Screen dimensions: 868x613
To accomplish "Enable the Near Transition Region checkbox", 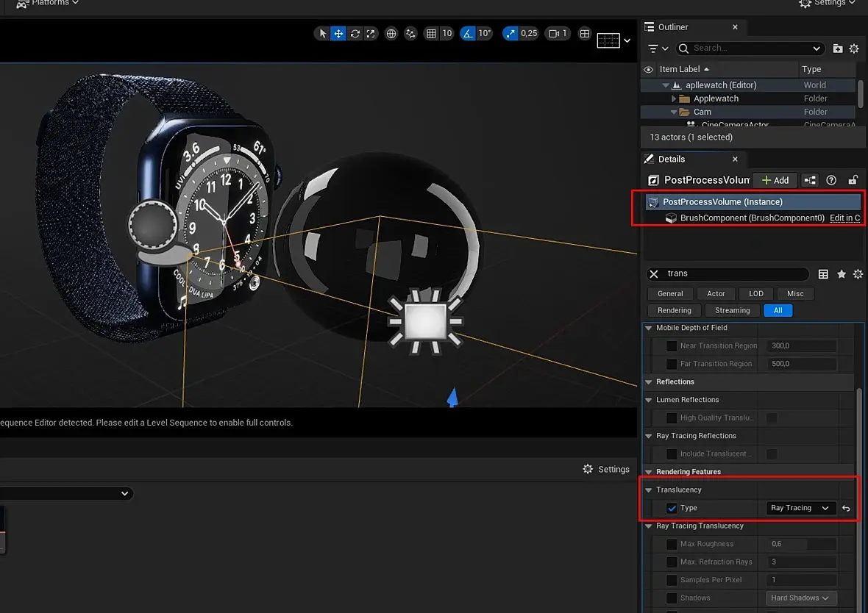I will coord(672,345).
